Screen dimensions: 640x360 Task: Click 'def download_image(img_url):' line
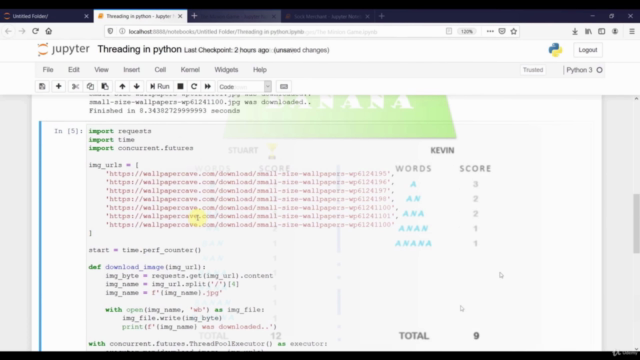[x=147, y=267]
